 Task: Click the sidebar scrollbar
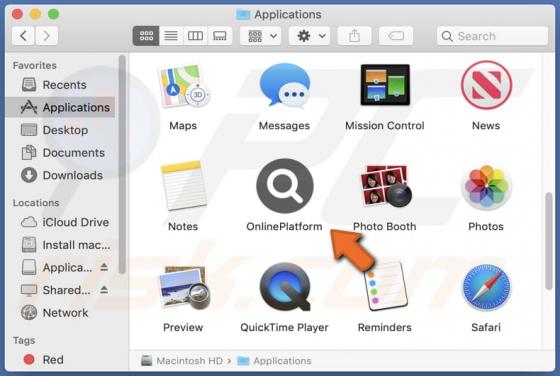tap(122, 164)
